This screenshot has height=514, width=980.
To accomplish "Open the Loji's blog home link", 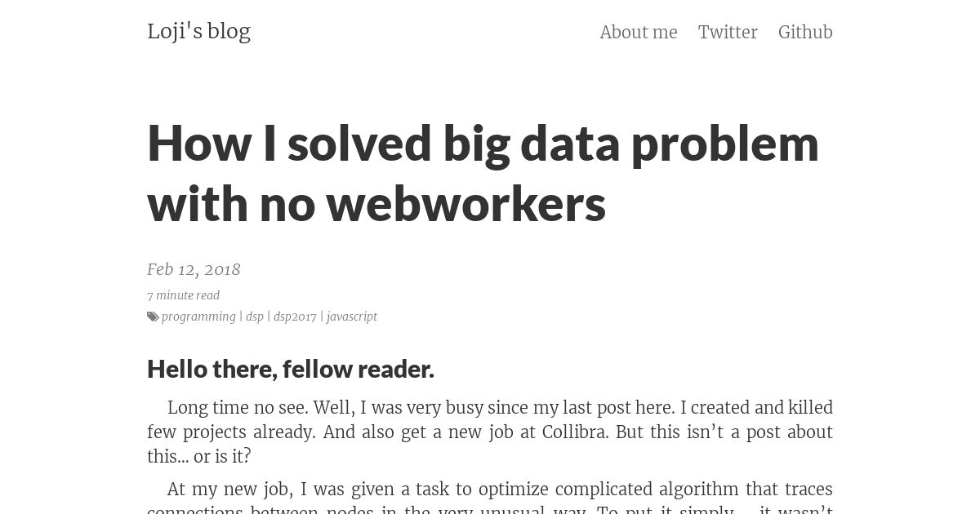I will [198, 31].
